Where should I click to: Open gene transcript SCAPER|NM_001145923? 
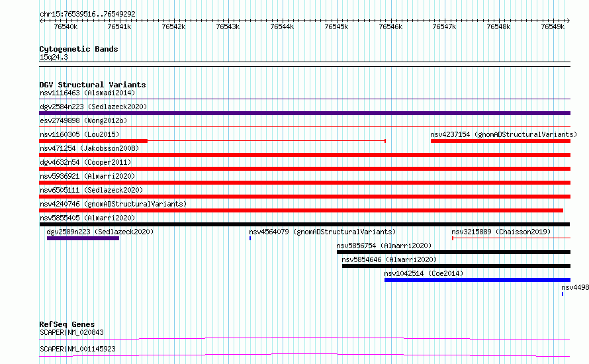[77, 349]
